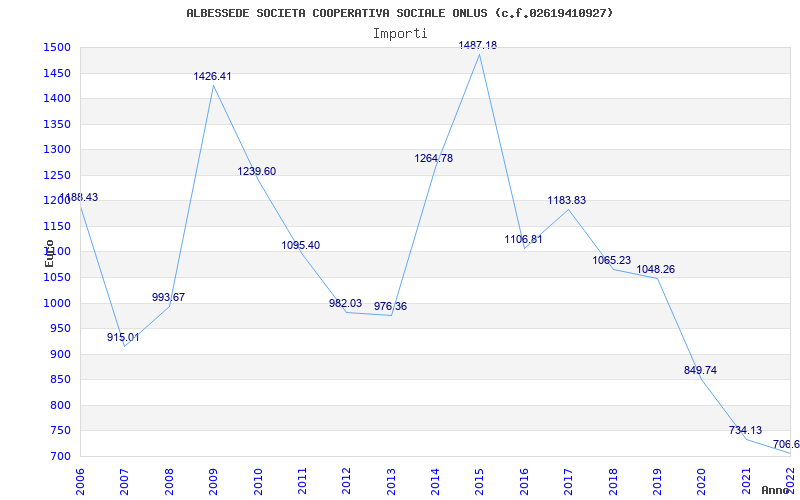Select the 1106.81 data label
Screen dimensions: 800x500
[523, 239]
